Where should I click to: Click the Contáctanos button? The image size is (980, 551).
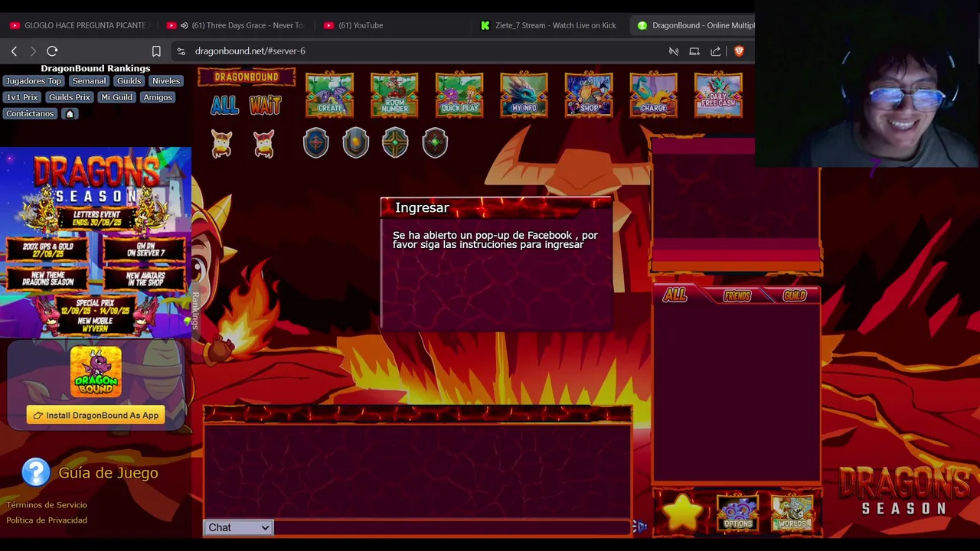point(31,114)
